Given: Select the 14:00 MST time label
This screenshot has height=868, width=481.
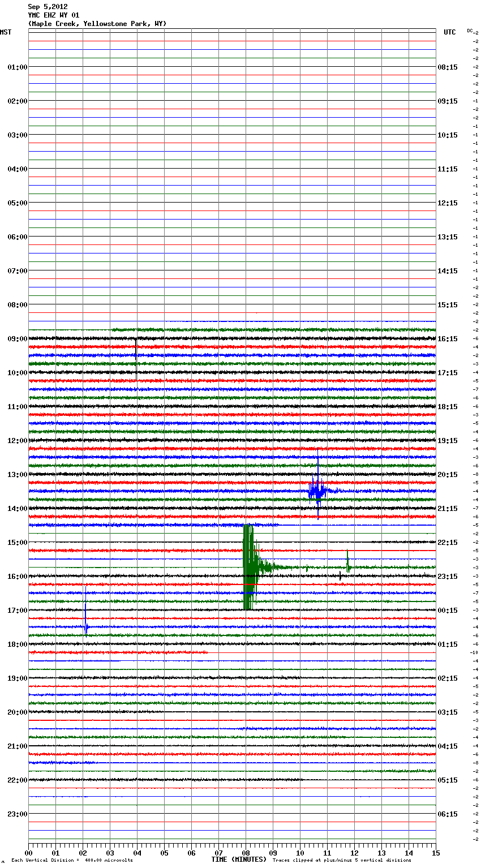Looking at the screenshot, I should 17,509.
